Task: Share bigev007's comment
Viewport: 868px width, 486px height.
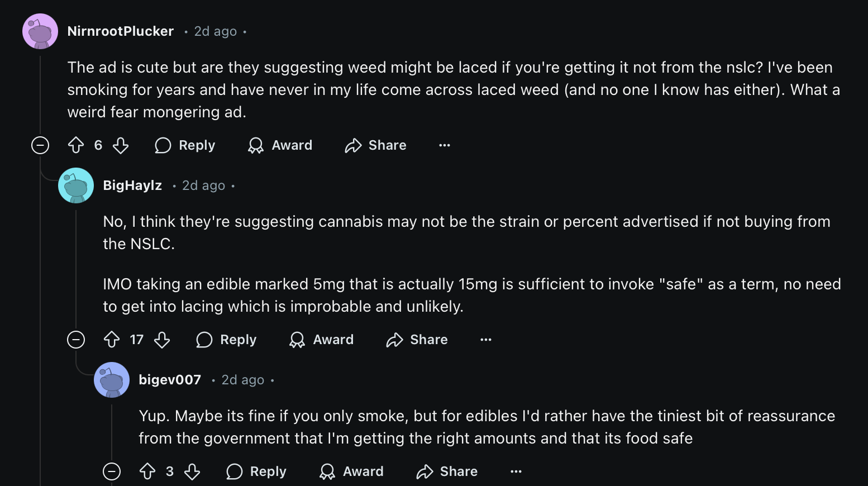Action: coord(447,471)
